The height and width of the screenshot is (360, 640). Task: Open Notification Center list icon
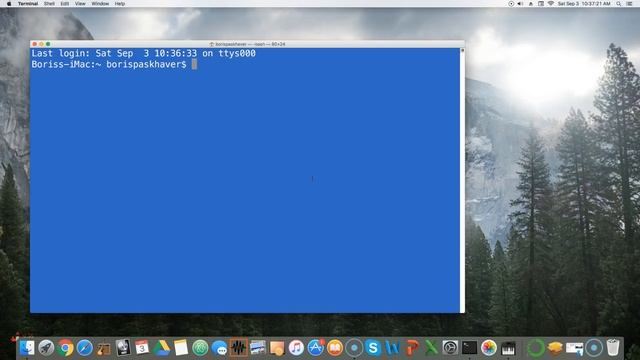tap(629, 4)
